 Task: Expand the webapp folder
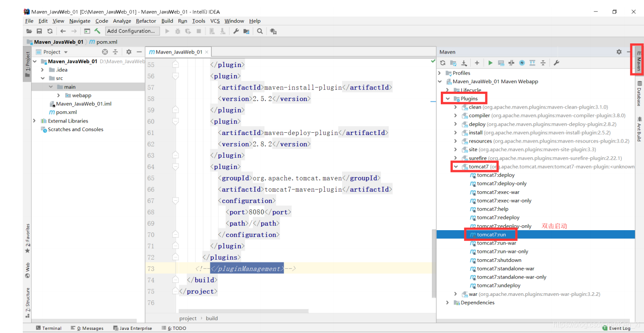(59, 95)
